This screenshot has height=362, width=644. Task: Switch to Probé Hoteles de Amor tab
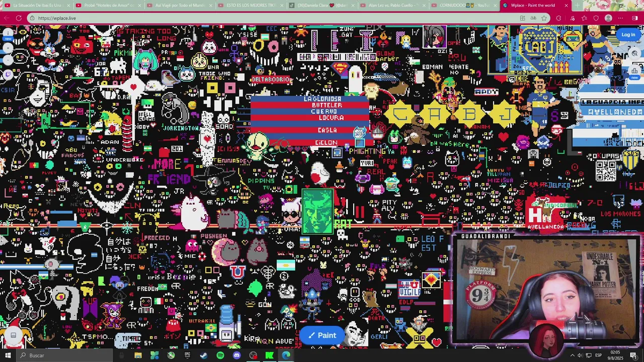(x=109, y=6)
